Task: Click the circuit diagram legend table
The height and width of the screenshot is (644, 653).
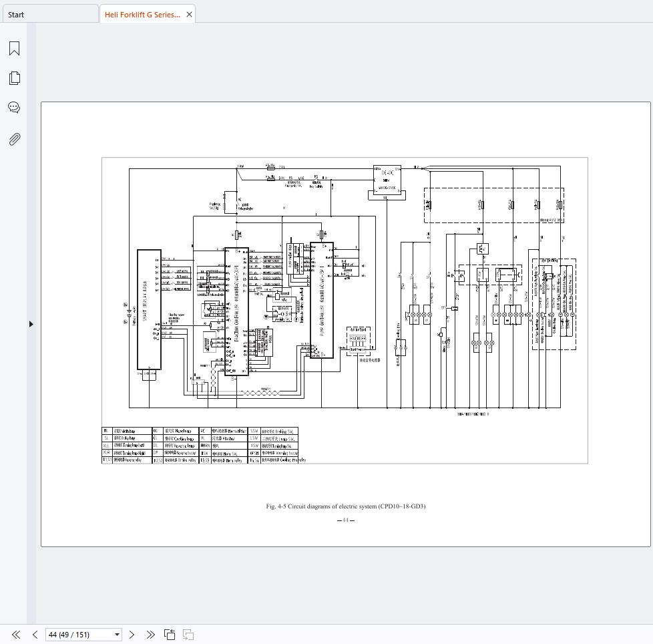Action: (200, 445)
